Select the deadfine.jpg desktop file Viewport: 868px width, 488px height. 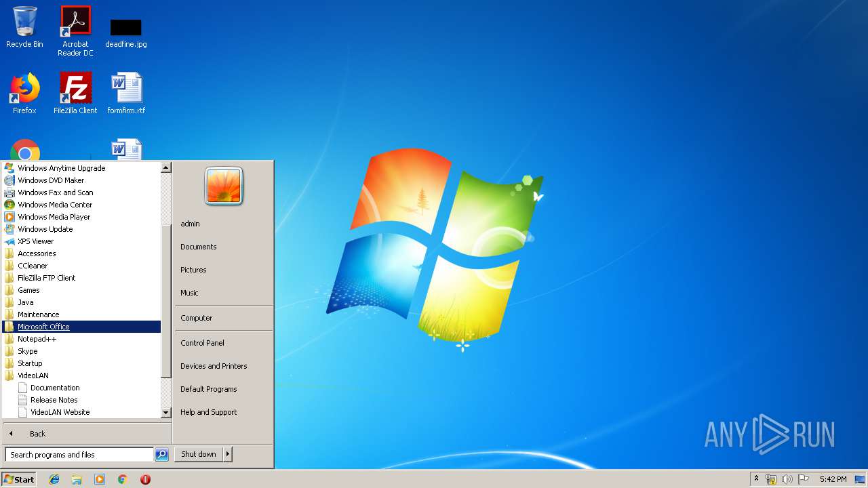click(x=126, y=33)
